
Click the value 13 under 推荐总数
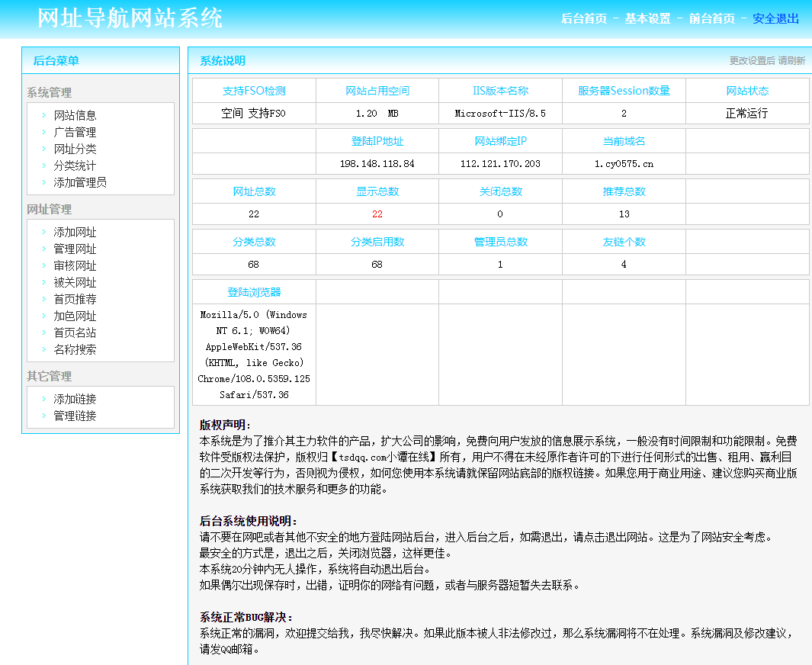click(624, 214)
